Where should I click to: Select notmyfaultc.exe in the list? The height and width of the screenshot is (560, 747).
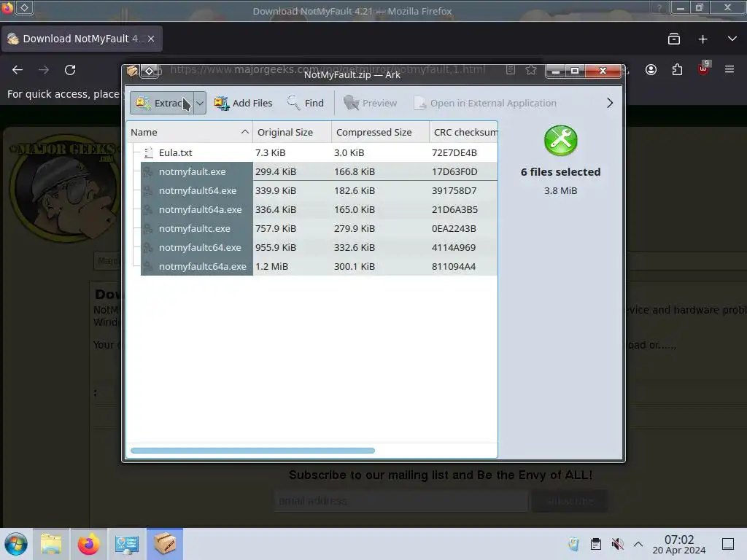(x=312, y=228)
